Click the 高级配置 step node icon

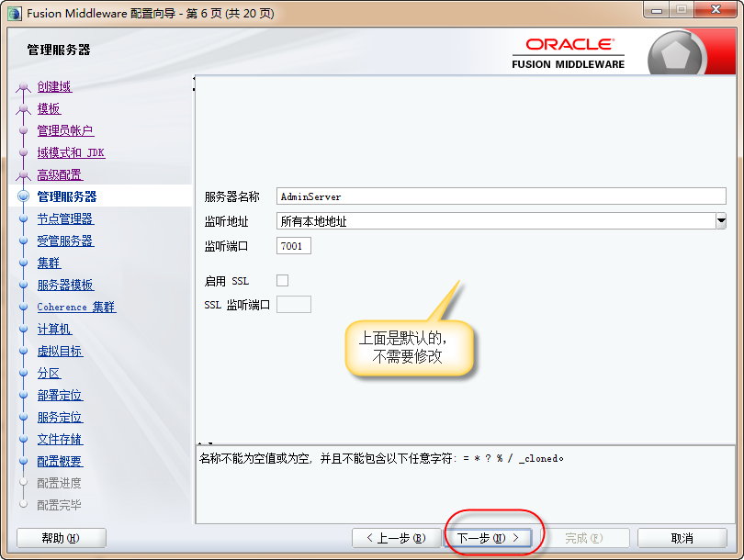pos(23,176)
